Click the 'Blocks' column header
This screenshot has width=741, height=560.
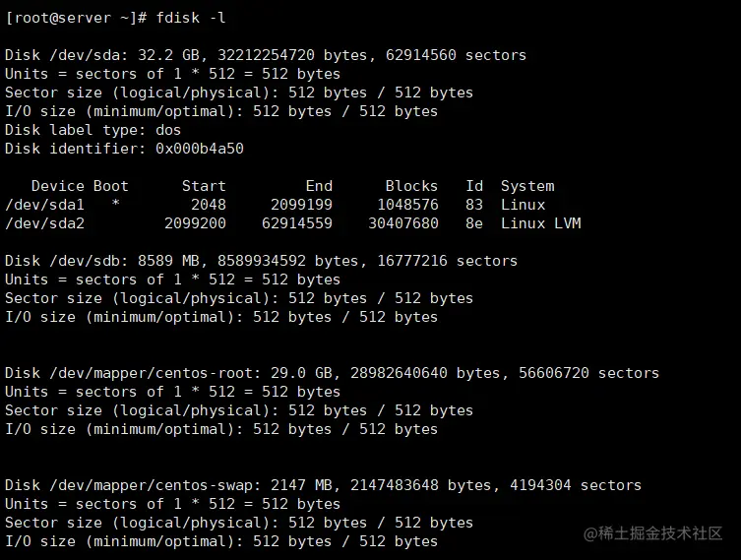[411, 186]
